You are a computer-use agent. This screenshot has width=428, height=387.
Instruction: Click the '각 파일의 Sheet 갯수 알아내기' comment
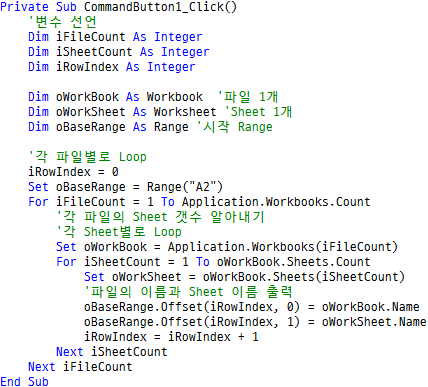click(x=160, y=217)
